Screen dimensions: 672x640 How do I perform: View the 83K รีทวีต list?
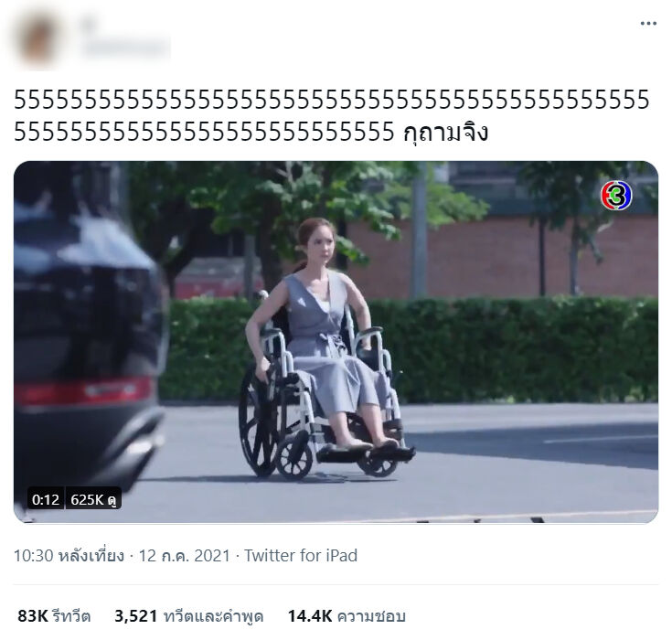(x=54, y=616)
